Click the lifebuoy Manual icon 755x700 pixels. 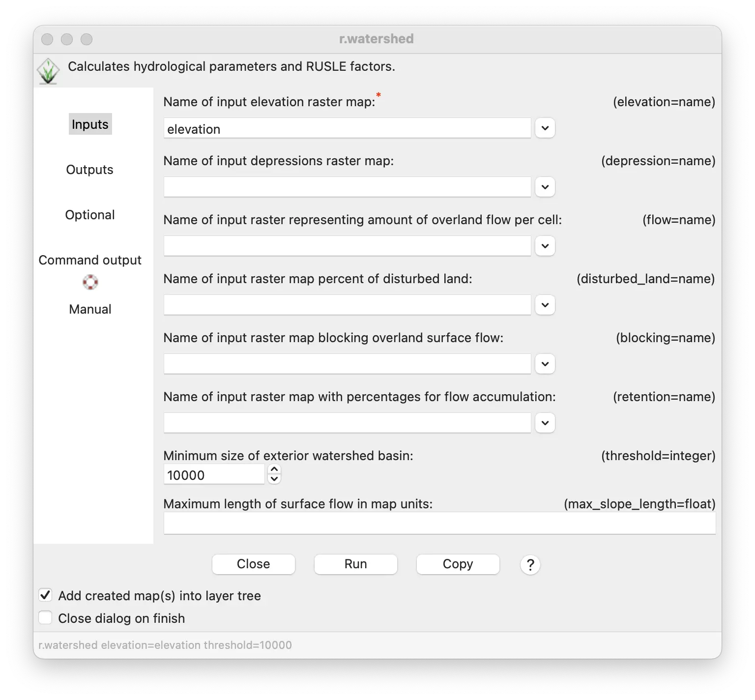90,282
